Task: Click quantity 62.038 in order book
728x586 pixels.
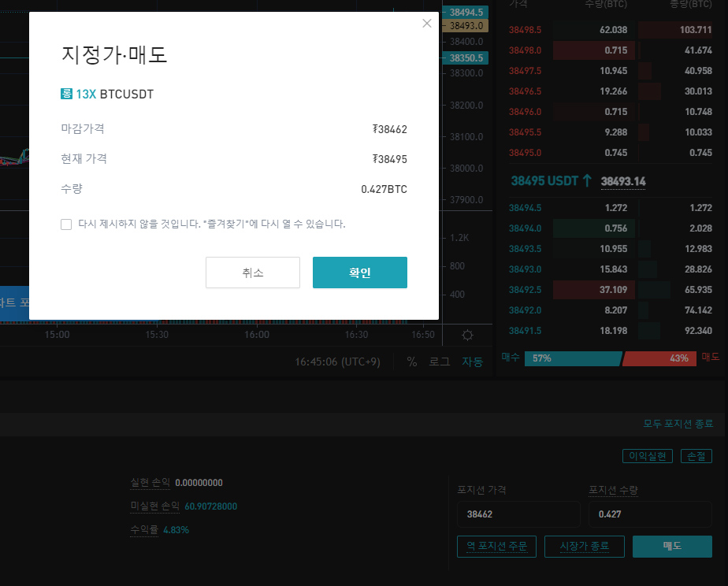Action: click(613, 30)
